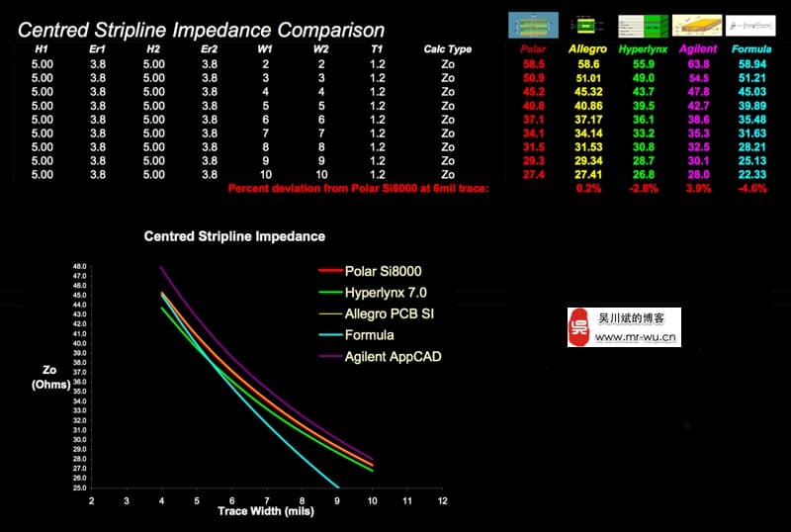This screenshot has height=532, width=791.
Task: Click the Agilent AppCAD legend entry
Action: tap(381, 357)
